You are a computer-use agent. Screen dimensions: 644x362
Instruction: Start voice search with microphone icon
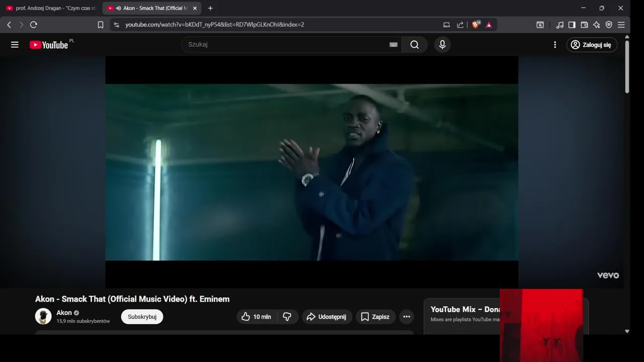pos(442,44)
